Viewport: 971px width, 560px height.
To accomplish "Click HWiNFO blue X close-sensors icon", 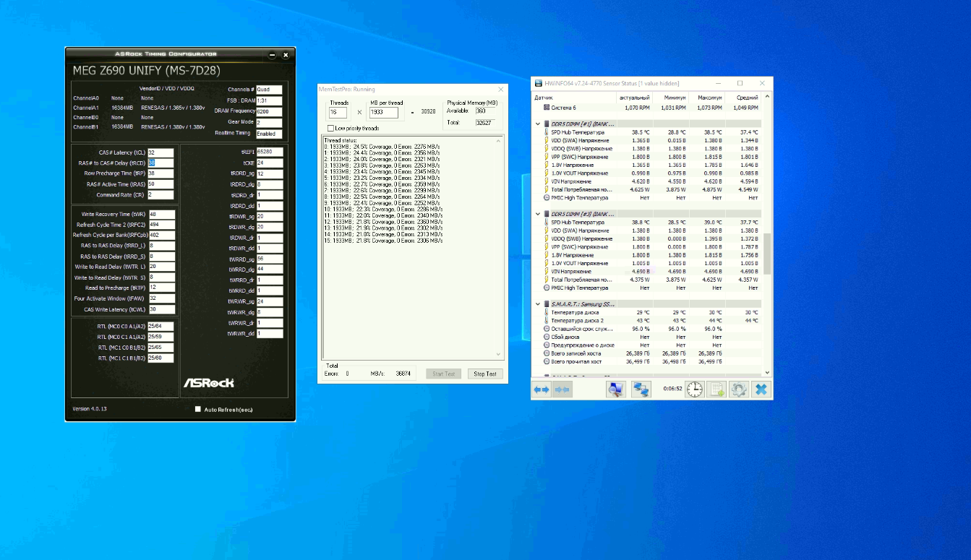I will pyautogui.click(x=761, y=389).
